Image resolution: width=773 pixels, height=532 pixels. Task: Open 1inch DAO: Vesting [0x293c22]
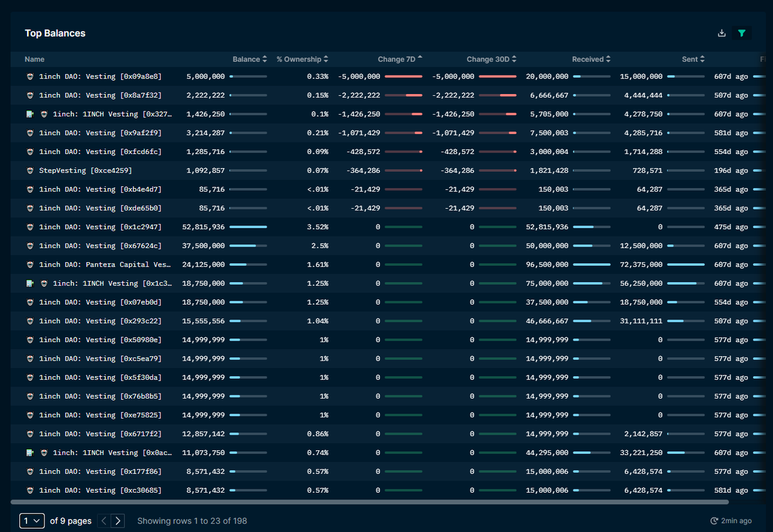coord(100,321)
